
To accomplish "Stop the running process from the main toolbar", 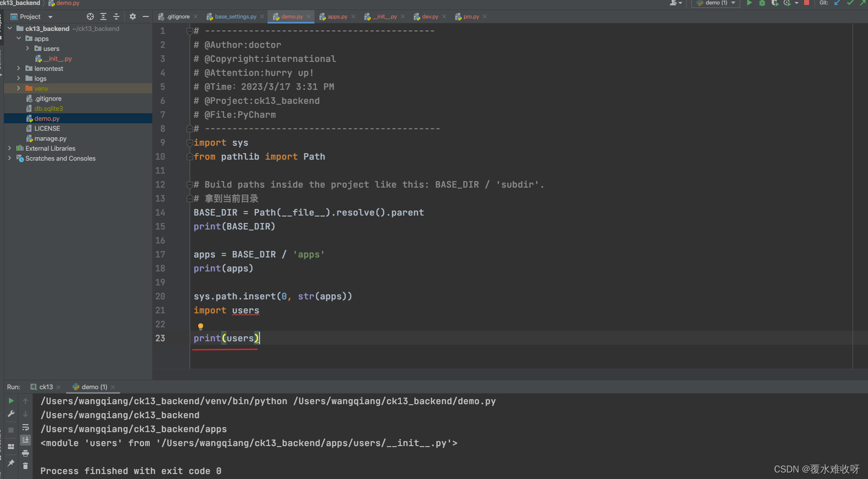I will (807, 3).
